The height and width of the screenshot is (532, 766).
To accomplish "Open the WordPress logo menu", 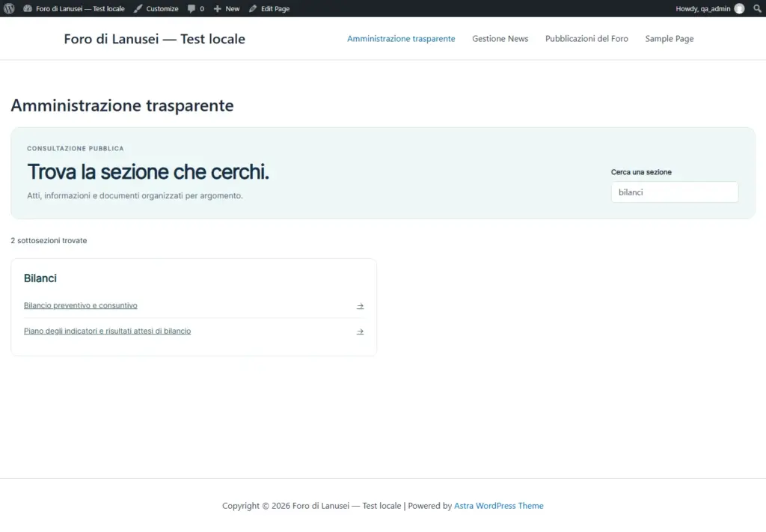I will pyautogui.click(x=9, y=8).
